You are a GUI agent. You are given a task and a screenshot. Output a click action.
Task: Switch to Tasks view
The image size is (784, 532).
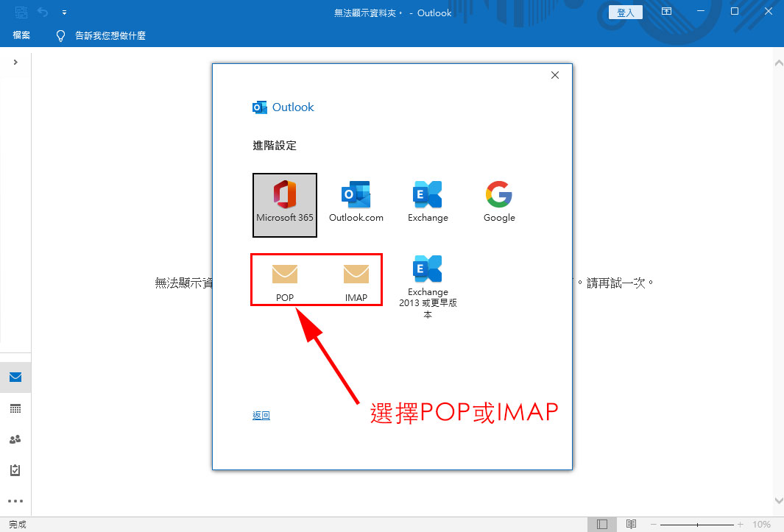(15, 470)
